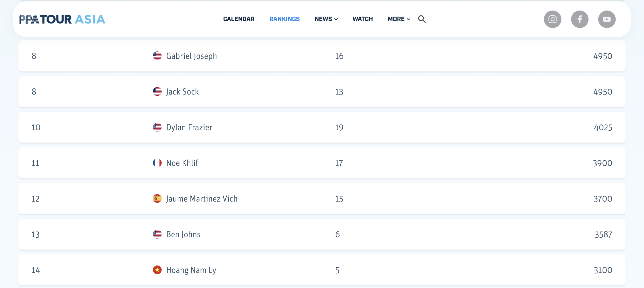Expand the More dropdown menu
The width and height of the screenshot is (644, 288).
399,19
